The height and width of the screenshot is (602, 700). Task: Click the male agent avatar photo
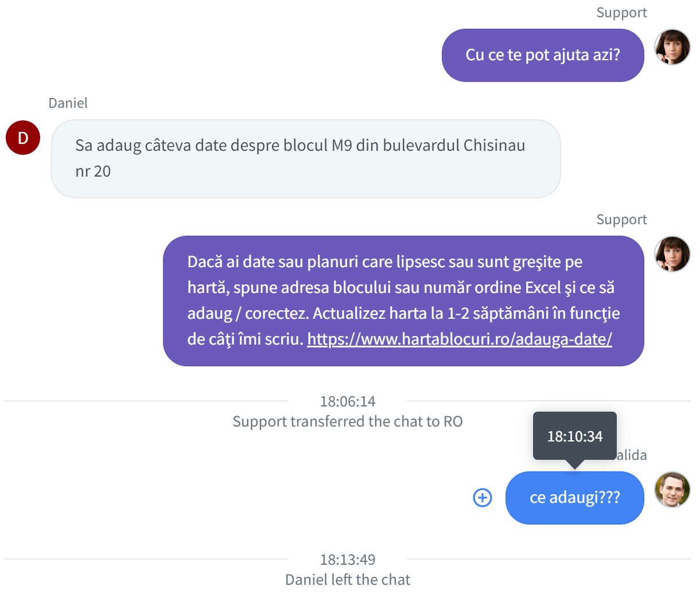tap(672, 490)
